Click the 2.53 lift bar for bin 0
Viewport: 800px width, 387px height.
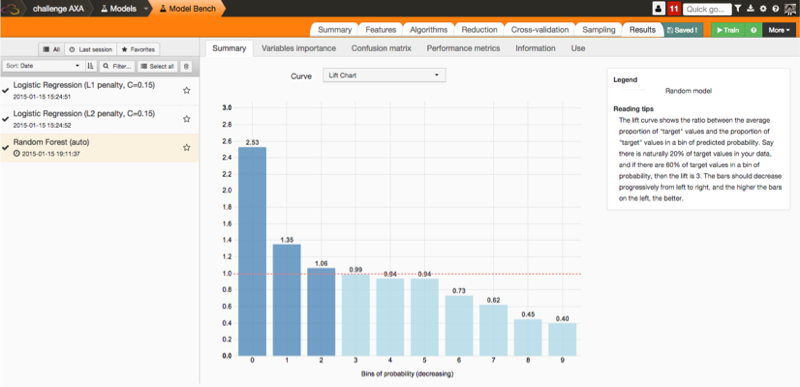253,251
